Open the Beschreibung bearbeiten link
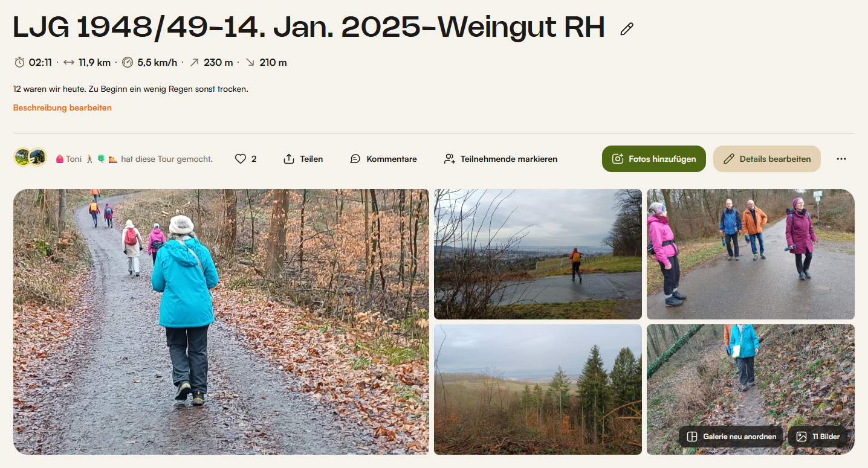This screenshot has height=468, width=868. click(x=62, y=108)
